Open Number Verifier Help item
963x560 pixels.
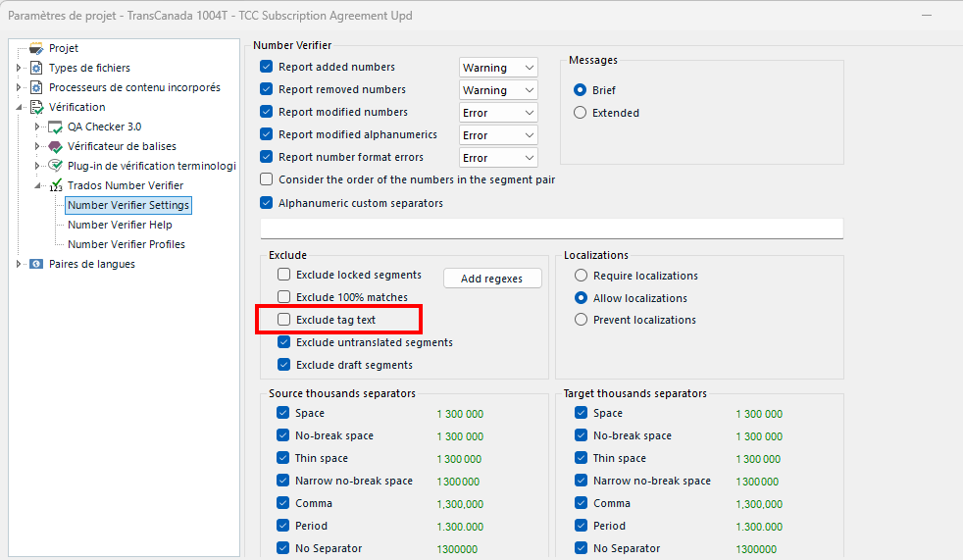coord(120,225)
